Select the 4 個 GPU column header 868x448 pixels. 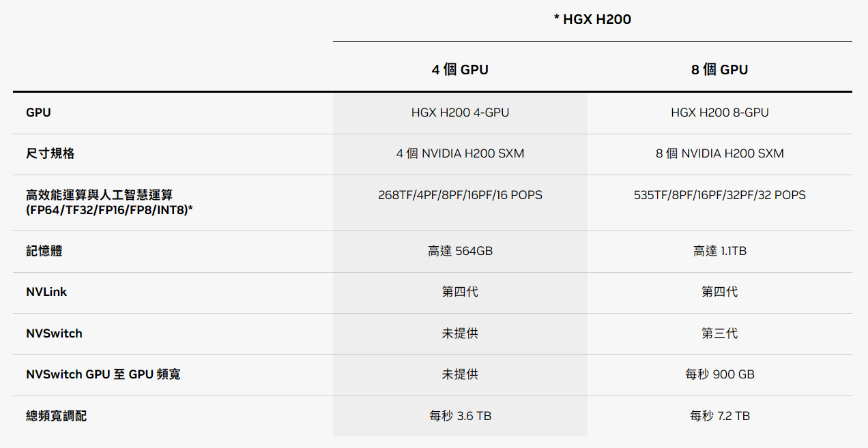460,70
